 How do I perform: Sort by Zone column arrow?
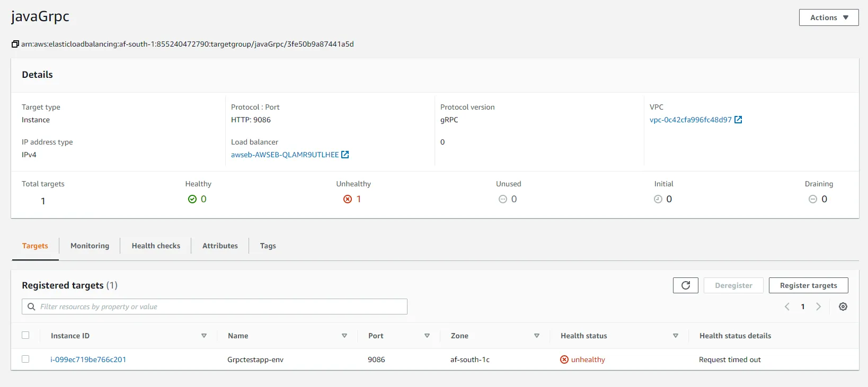pyautogui.click(x=536, y=336)
